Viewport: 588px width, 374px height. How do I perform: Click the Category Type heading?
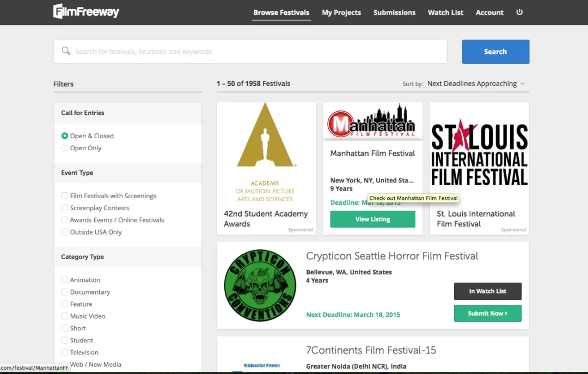click(83, 256)
